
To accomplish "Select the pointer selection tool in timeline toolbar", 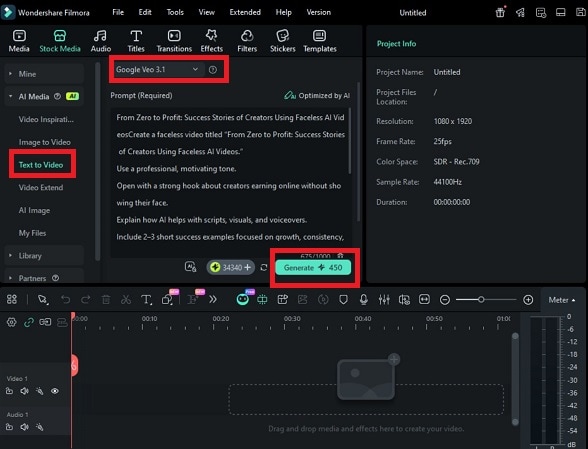I will click(43, 299).
